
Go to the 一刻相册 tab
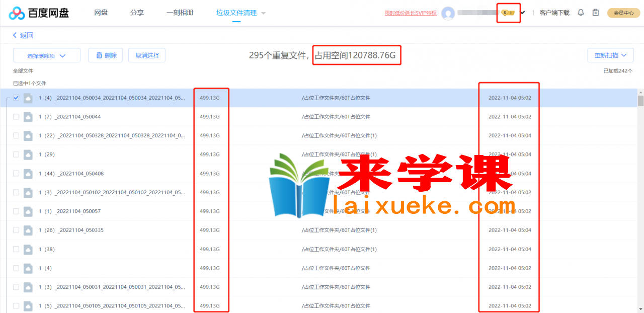[x=180, y=13]
